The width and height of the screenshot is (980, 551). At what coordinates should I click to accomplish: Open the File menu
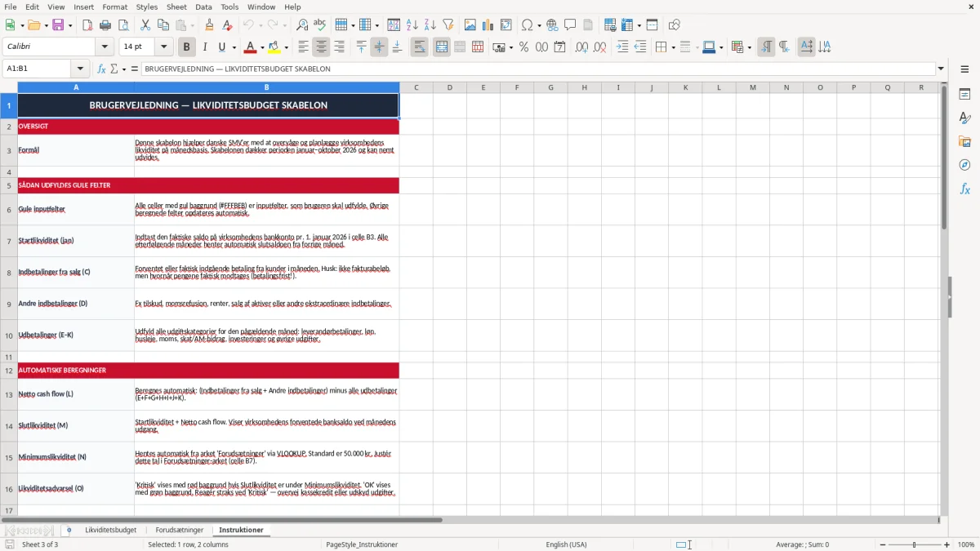click(x=10, y=7)
